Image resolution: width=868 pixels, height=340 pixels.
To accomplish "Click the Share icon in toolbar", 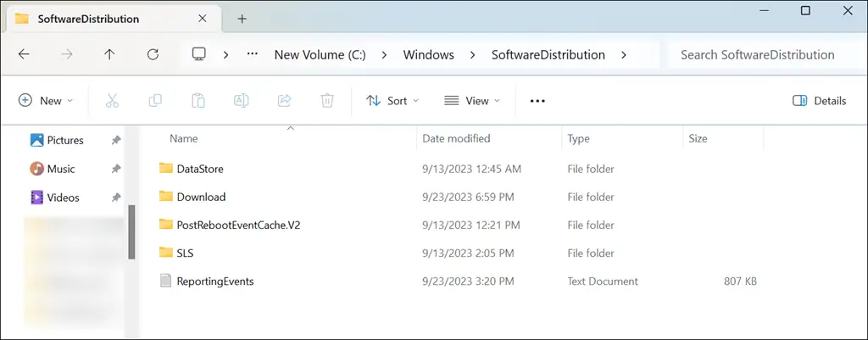I will tap(285, 101).
